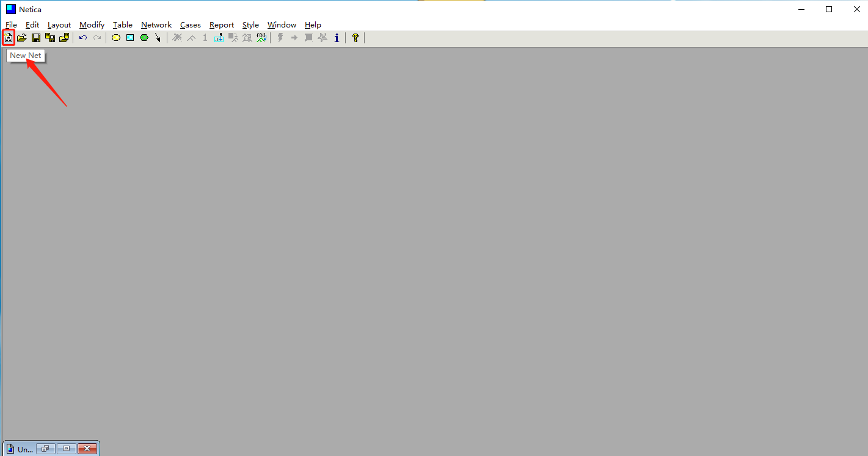Click the Netica application logo in title bar
This screenshot has height=456, width=868.
[10, 9]
